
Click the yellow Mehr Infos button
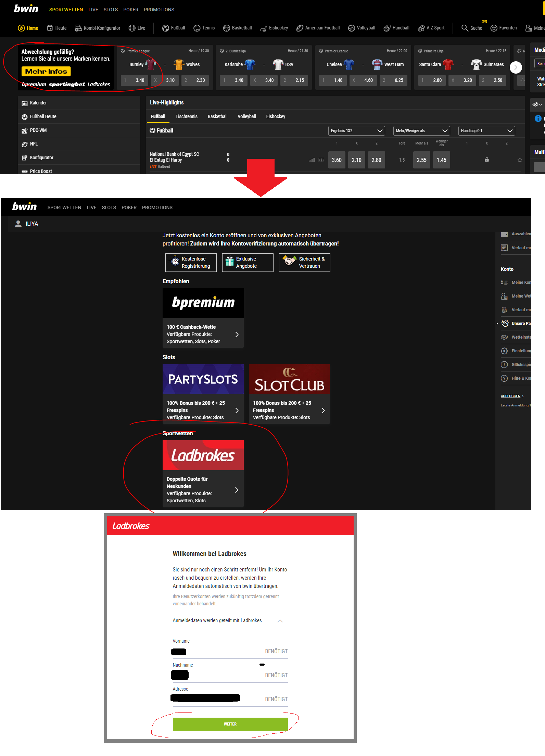(46, 72)
